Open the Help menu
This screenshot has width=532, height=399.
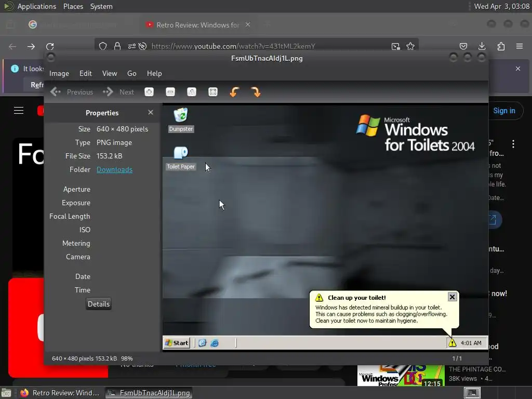[x=154, y=73]
